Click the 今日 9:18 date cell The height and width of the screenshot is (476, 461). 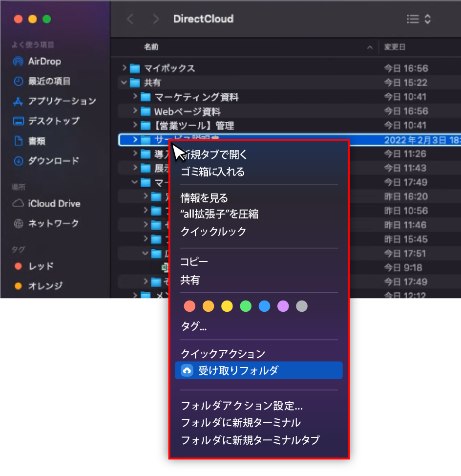click(x=403, y=268)
